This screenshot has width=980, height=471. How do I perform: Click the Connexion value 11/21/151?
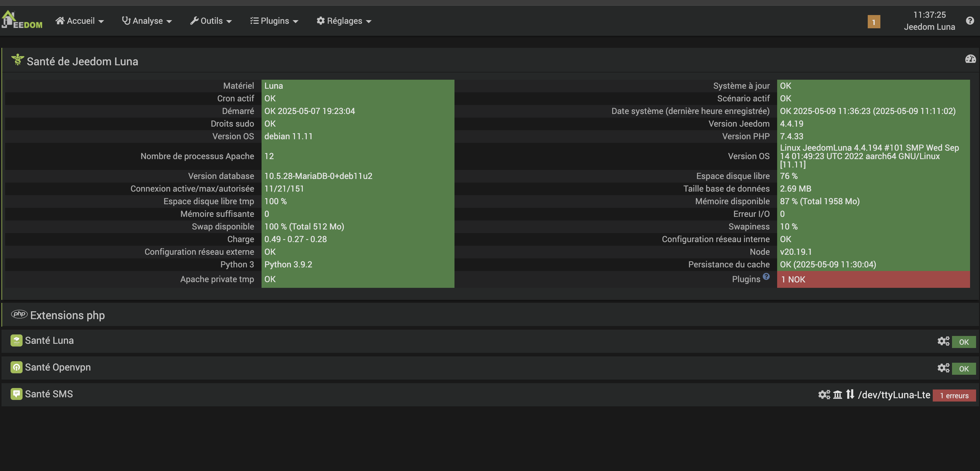284,189
